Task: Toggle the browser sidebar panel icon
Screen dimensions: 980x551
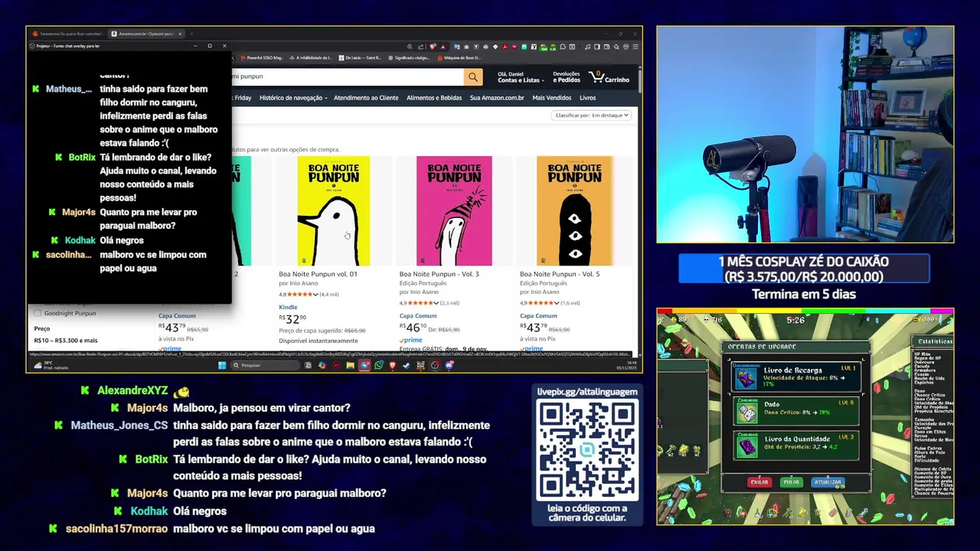Action: pyautogui.click(x=597, y=47)
